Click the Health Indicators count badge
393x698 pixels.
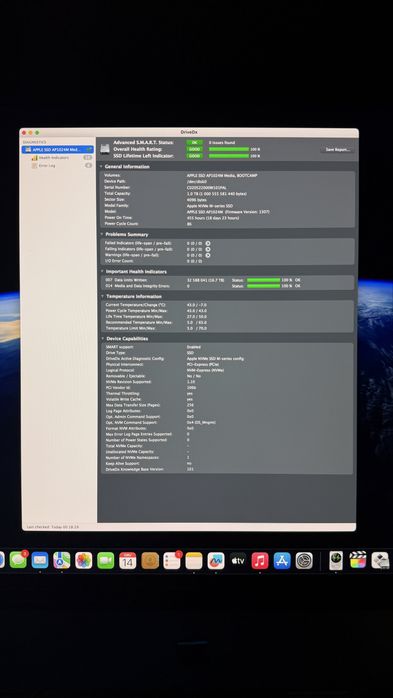(88, 158)
